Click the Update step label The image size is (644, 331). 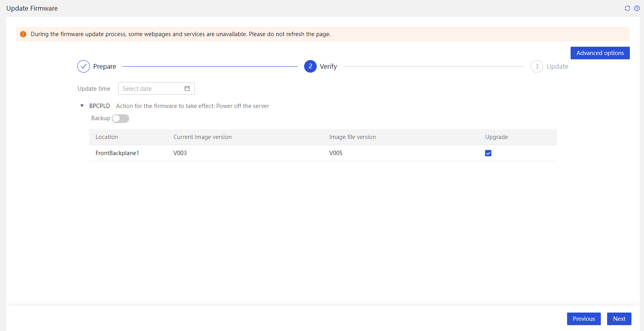click(557, 66)
